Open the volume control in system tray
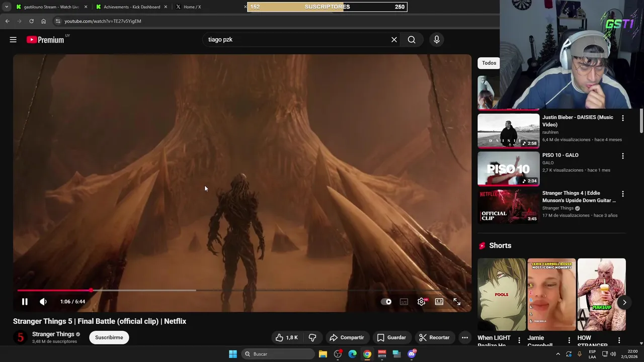Screen dimensions: 644x362 point(613,354)
